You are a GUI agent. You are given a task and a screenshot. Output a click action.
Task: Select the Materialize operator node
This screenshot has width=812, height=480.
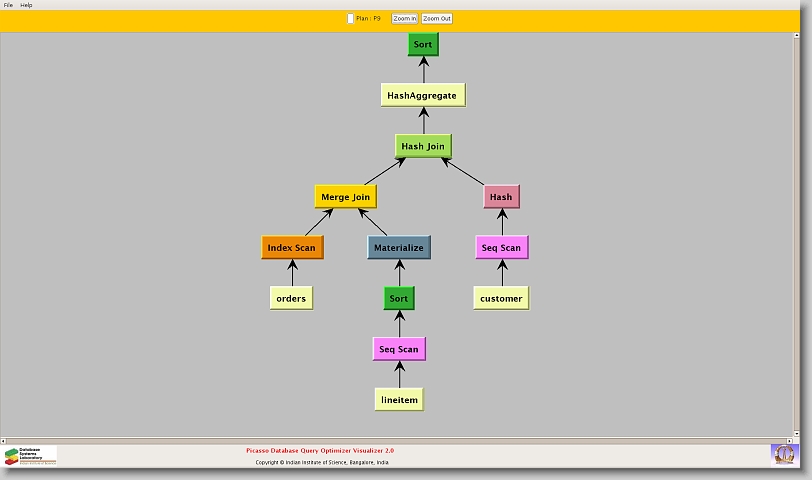(x=399, y=248)
